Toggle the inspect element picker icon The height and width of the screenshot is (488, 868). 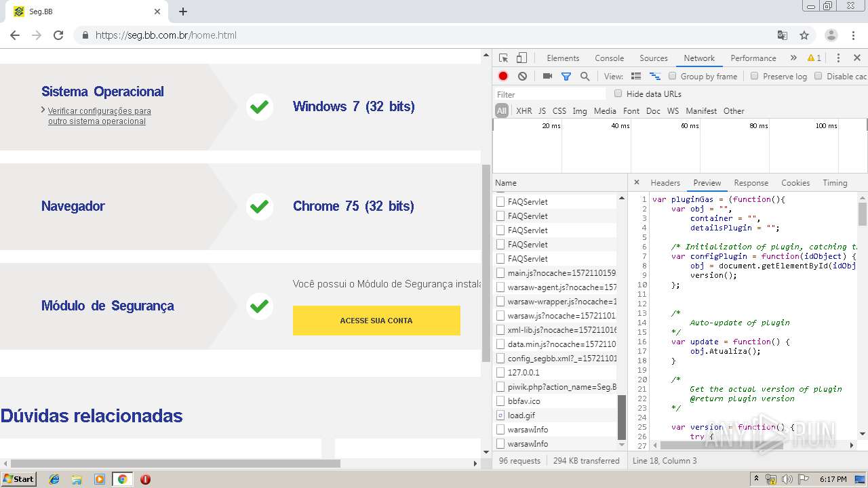point(503,58)
